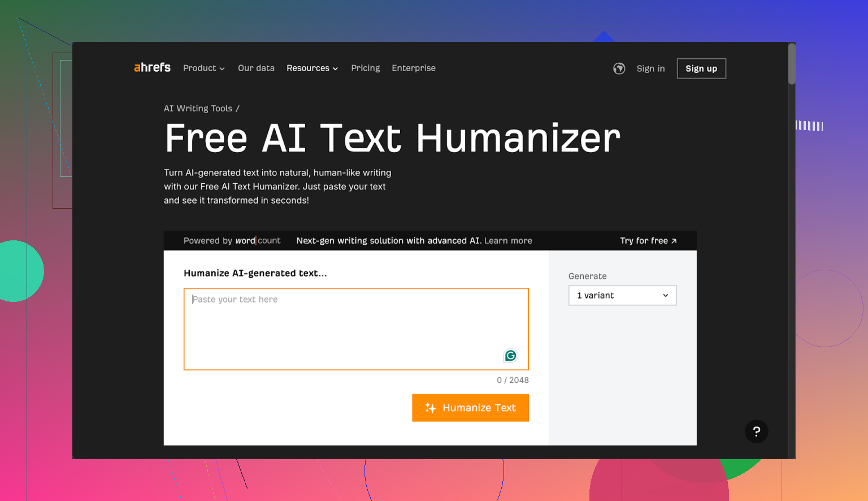Open the Pricing page
868x501 pixels.
point(365,68)
